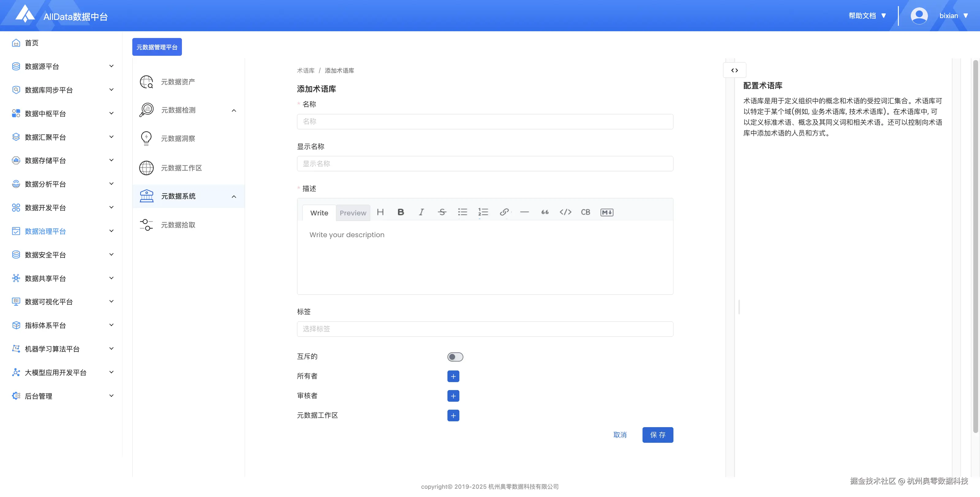Open 元数据资产 in side menu

(x=178, y=82)
